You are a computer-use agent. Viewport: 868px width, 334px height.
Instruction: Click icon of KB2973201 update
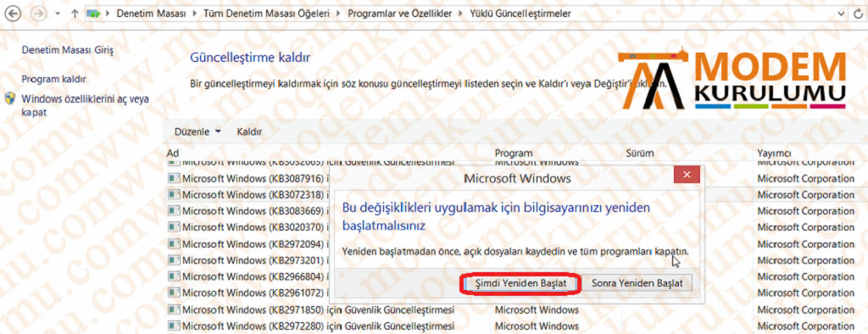(x=175, y=259)
